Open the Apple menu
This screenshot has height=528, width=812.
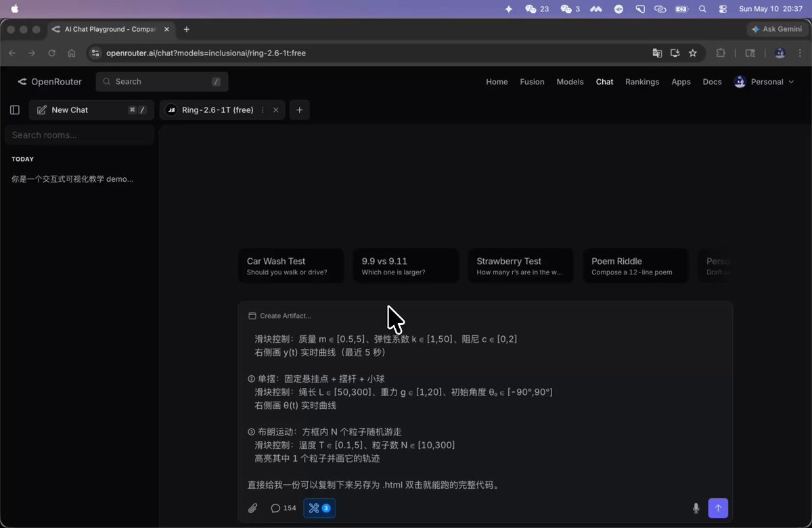coord(15,9)
